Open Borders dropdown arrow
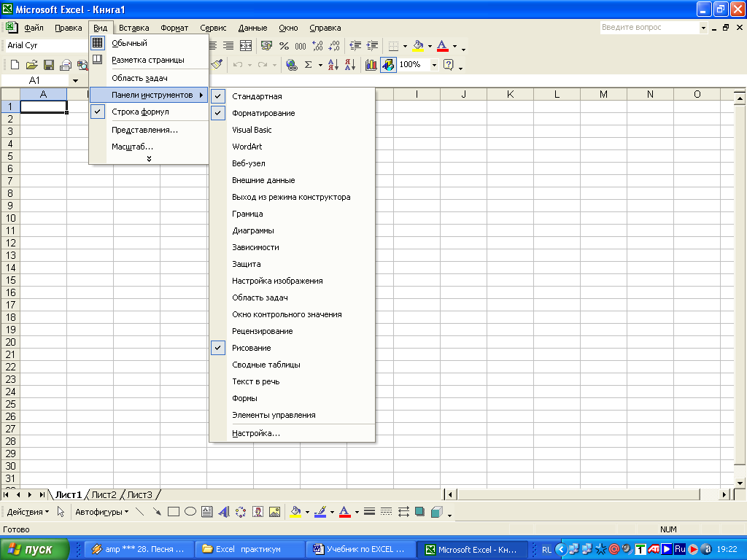This screenshot has width=747, height=560. tap(405, 46)
